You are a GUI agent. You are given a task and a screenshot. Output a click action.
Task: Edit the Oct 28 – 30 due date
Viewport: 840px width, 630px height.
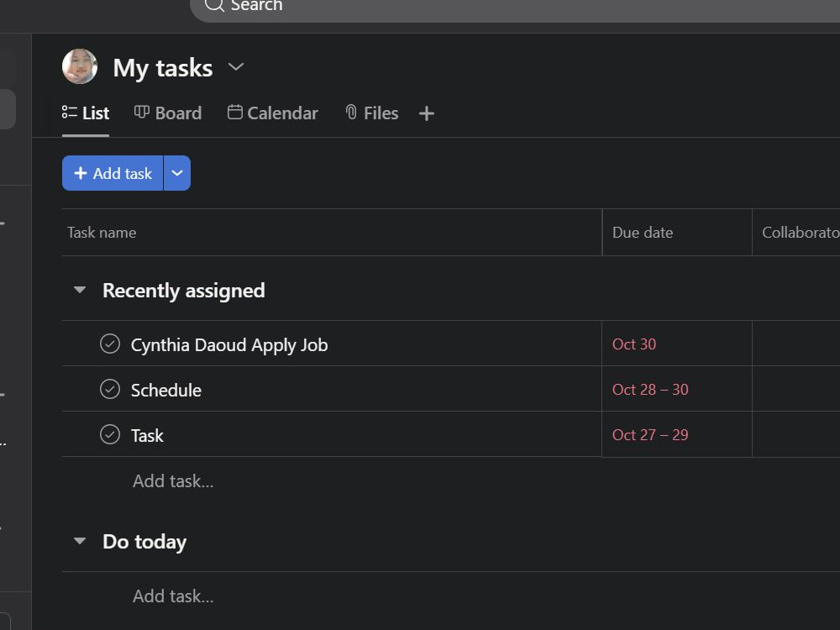[650, 390]
